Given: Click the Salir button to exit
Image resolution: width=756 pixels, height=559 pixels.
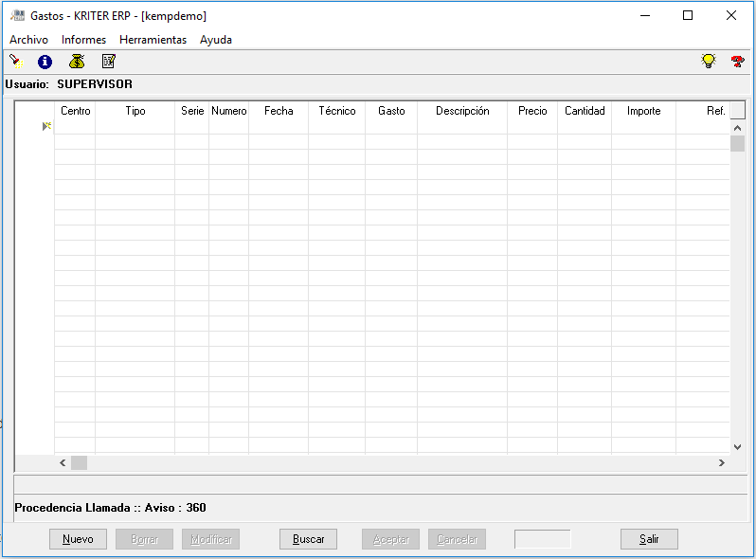Looking at the screenshot, I should click(x=649, y=539).
